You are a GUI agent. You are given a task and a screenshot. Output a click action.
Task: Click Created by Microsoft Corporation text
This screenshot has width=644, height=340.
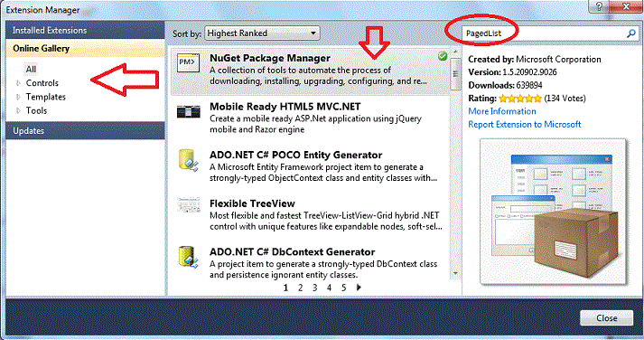tap(535, 59)
